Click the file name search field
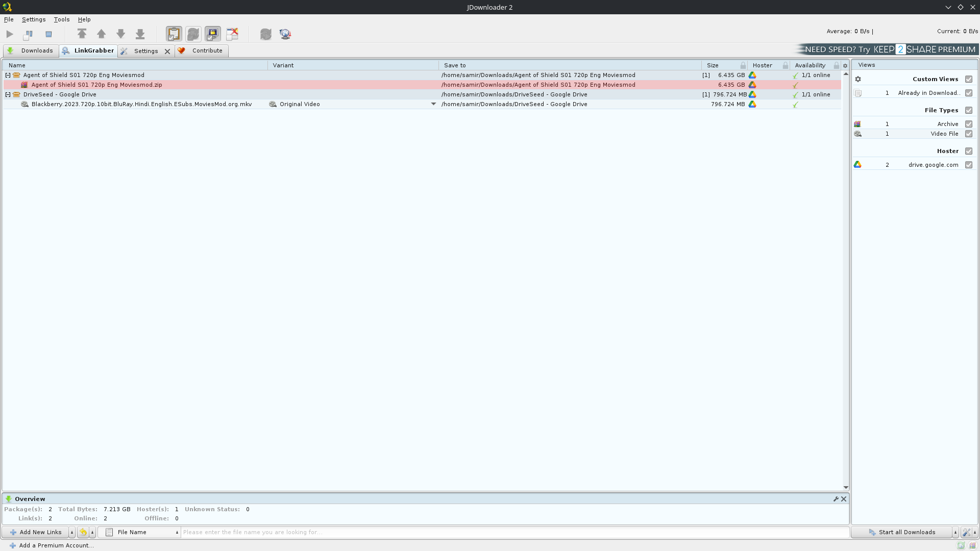Image resolution: width=980 pixels, height=551 pixels. point(510,532)
